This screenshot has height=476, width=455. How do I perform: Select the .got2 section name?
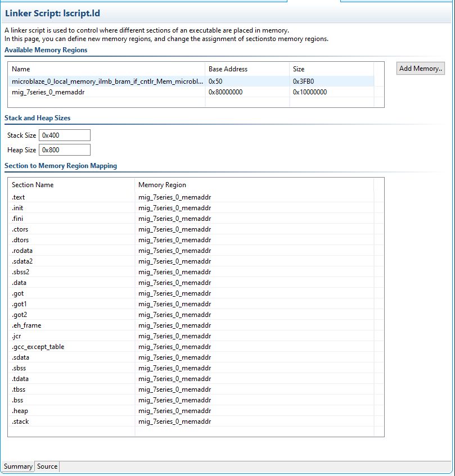pyautogui.click(x=19, y=315)
